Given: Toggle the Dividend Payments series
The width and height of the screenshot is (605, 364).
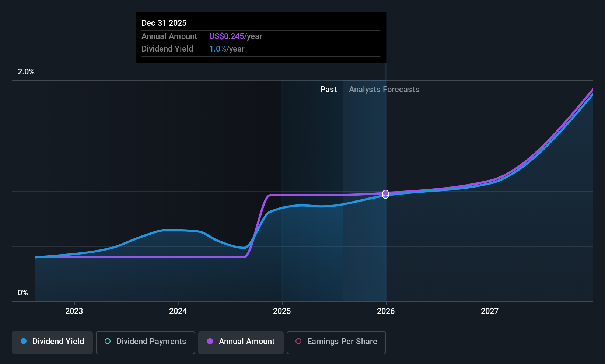Looking at the screenshot, I should [145, 343].
